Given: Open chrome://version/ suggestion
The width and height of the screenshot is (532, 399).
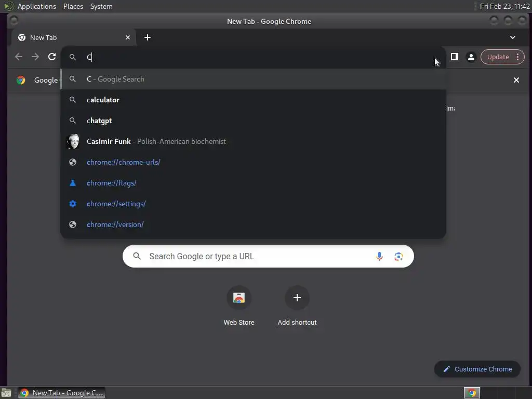Looking at the screenshot, I should pos(253,224).
